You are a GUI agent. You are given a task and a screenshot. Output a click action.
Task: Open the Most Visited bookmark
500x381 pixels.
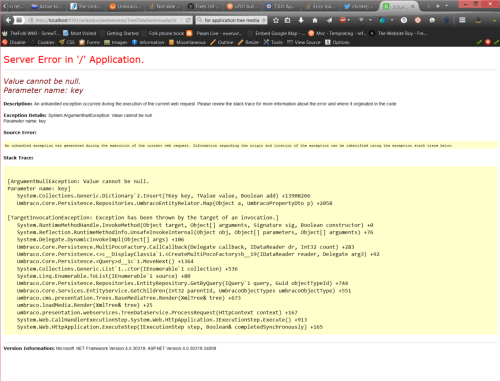point(80,33)
